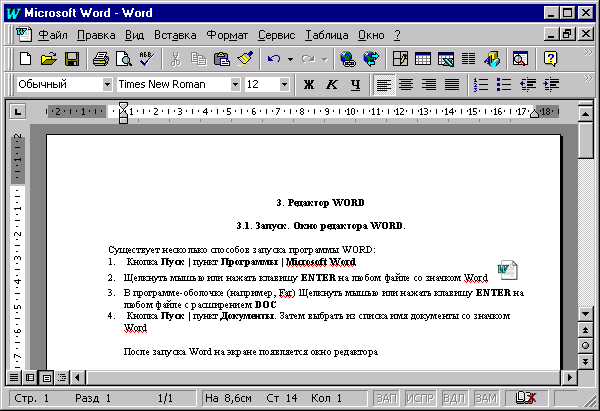This screenshot has width=600, height=411.
Task: Toggle italic К formatting
Action: 332,84
